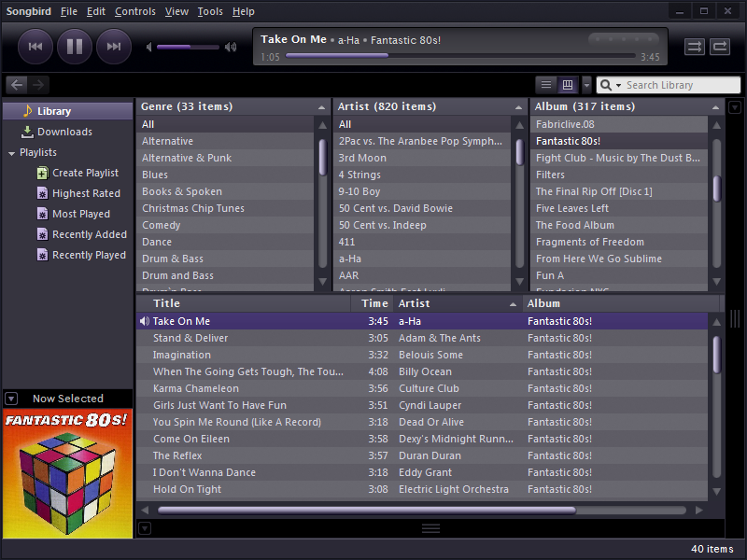Image resolution: width=747 pixels, height=560 pixels.
Task: Go back to the previous track
Action: [35, 46]
